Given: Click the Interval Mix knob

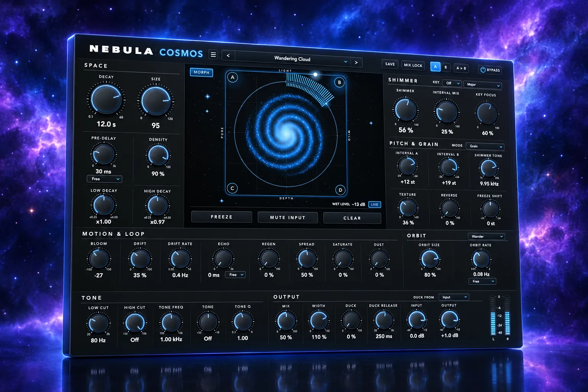Looking at the screenshot, I should [x=446, y=112].
